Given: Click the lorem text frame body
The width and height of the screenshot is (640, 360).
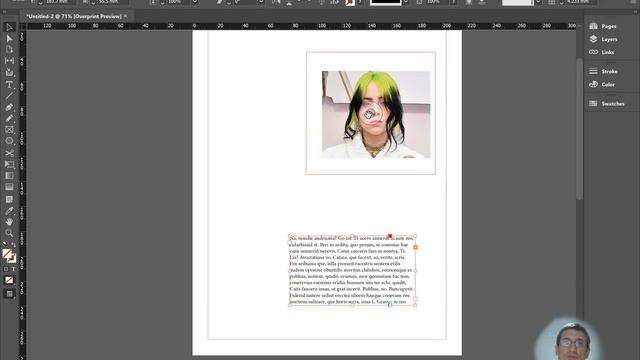Looking at the screenshot, I should pyautogui.click(x=353, y=270).
